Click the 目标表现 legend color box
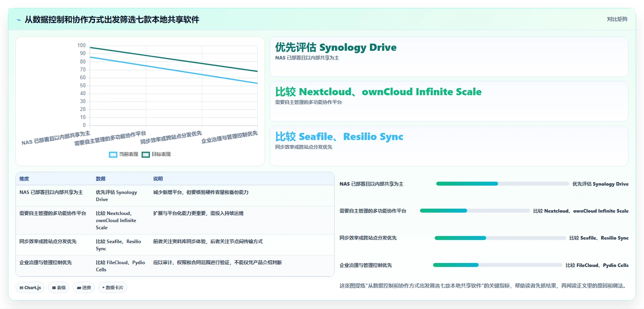This screenshot has width=644, height=309. coord(146,154)
